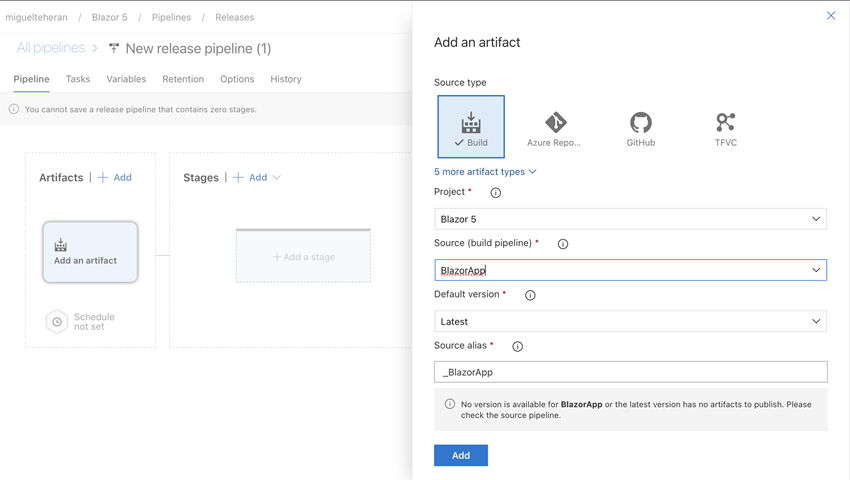
Task: Switch to the Pipeline tab
Action: (31, 79)
